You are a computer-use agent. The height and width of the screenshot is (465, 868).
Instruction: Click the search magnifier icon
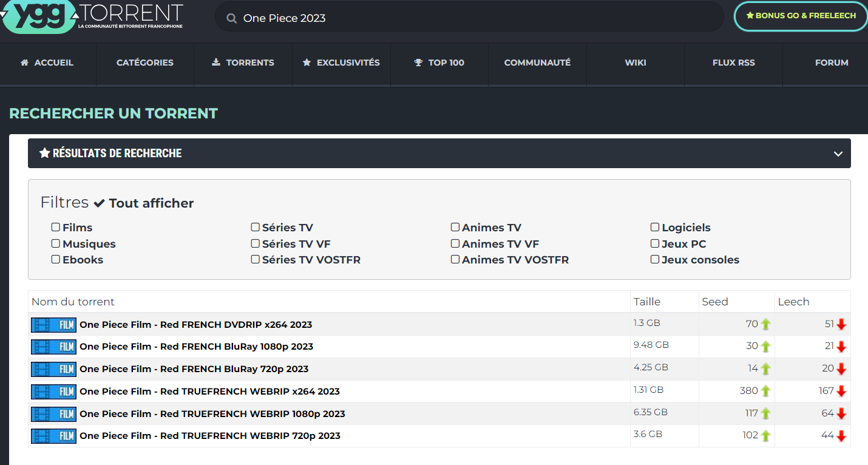231,18
